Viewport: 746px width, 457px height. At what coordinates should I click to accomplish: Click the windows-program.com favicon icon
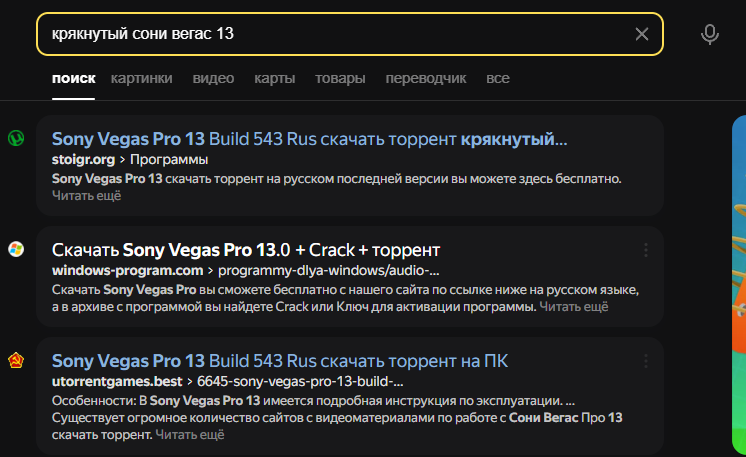click(16, 249)
